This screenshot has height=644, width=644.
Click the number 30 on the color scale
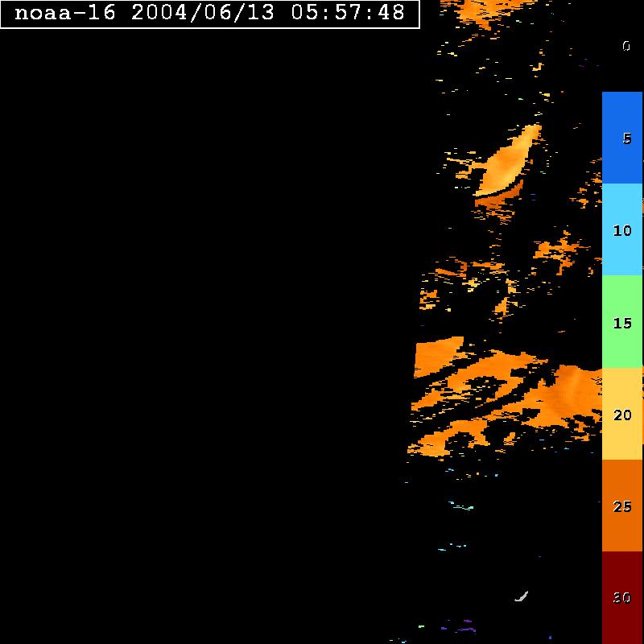tap(622, 598)
